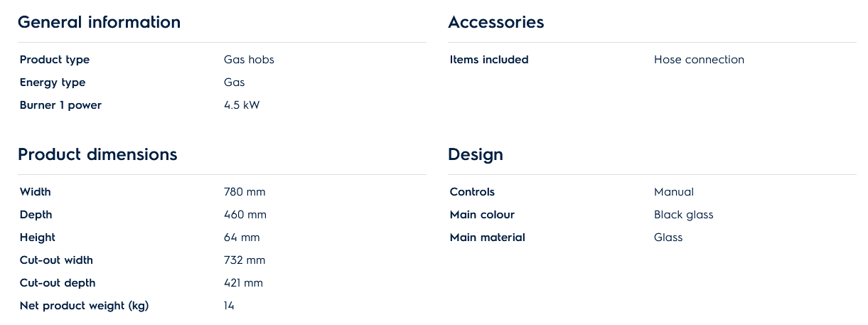Click the Design section heading
The height and width of the screenshot is (325, 868).
[475, 154]
